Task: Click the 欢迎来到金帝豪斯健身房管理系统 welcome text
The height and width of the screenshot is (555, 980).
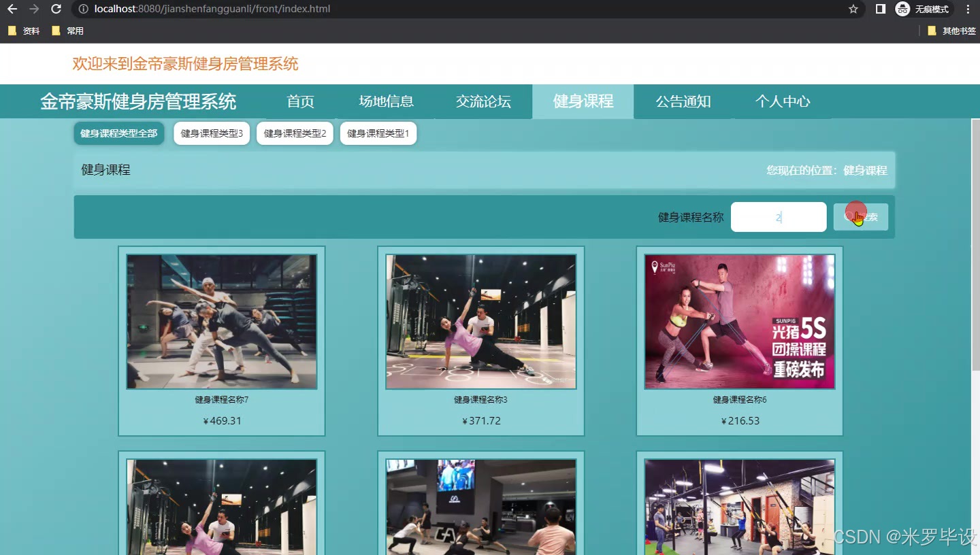Action: point(185,64)
